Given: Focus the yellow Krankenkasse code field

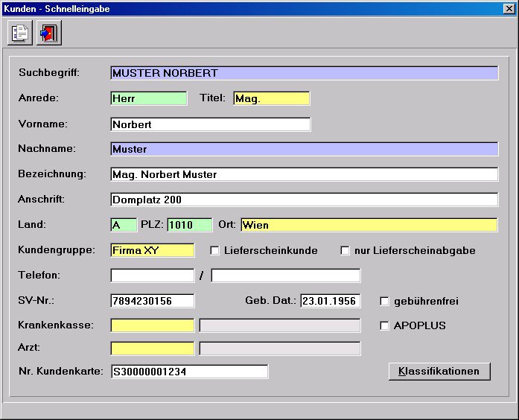Looking at the screenshot, I should click(x=152, y=325).
